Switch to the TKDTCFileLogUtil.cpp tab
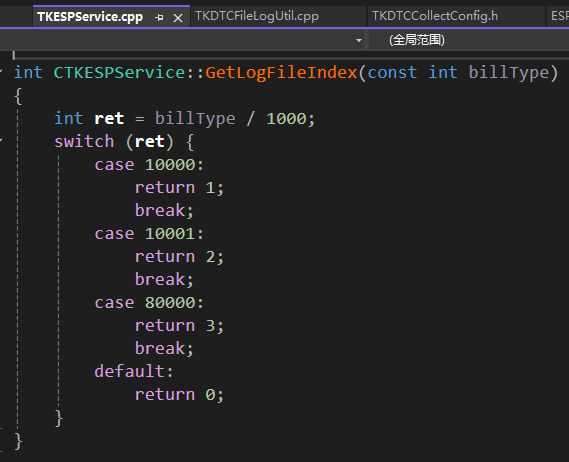 point(257,16)
